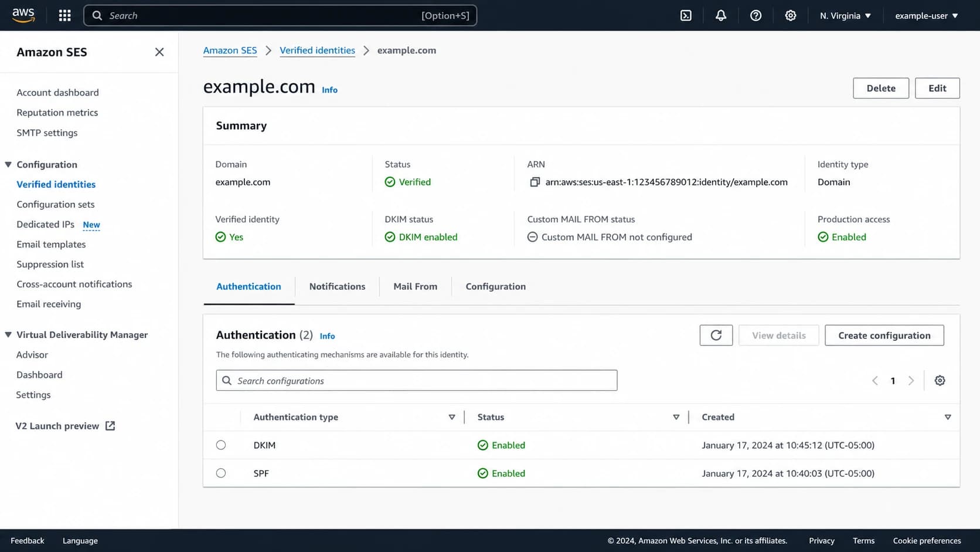The image size is (980, 552).
Task: Open Suppression list in sidebar
Action: click(50, 265)
